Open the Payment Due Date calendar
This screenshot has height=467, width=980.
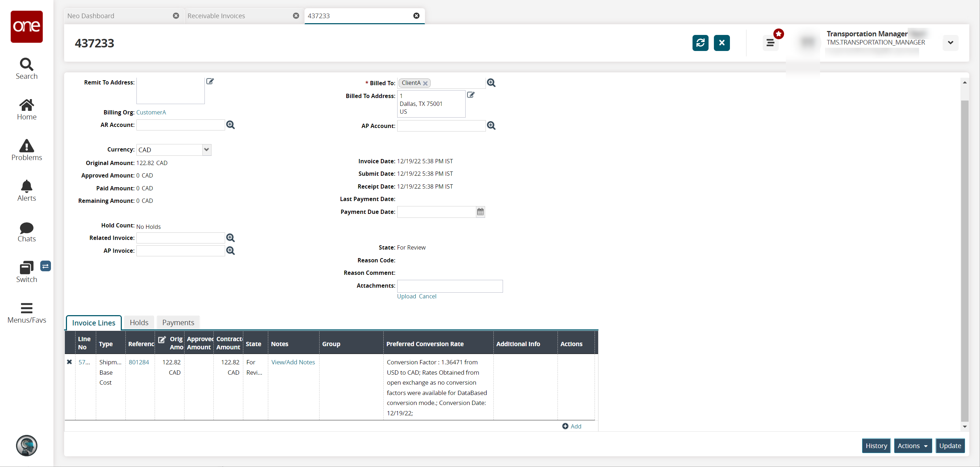481,212
